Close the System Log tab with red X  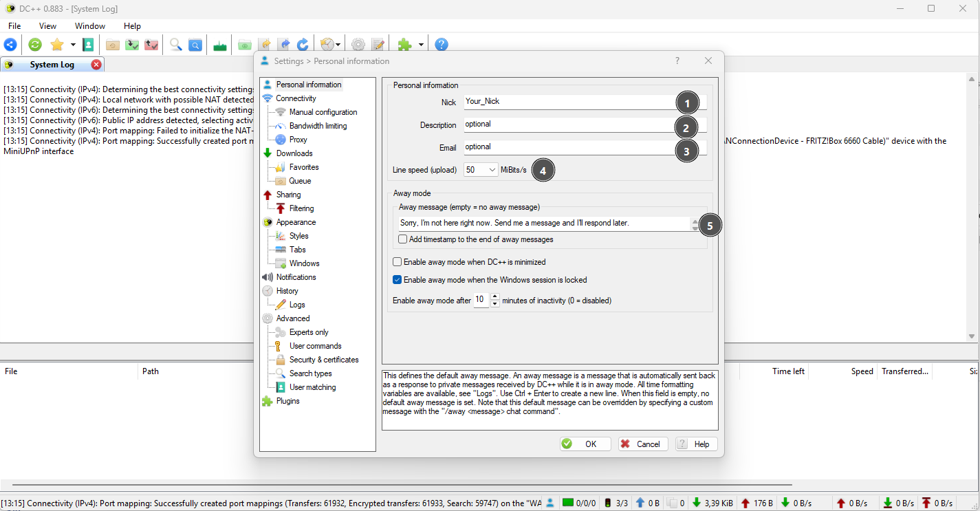click(x=96, y=65)
